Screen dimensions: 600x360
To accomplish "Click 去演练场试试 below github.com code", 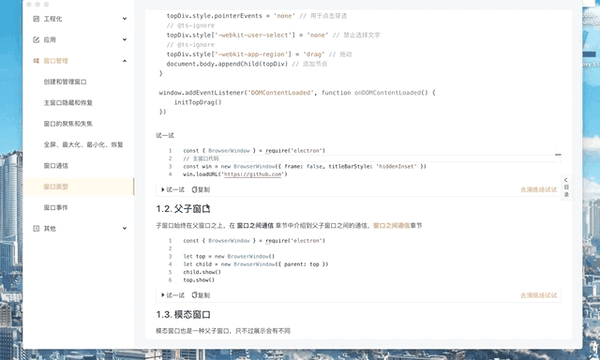I will pos(538,190).
